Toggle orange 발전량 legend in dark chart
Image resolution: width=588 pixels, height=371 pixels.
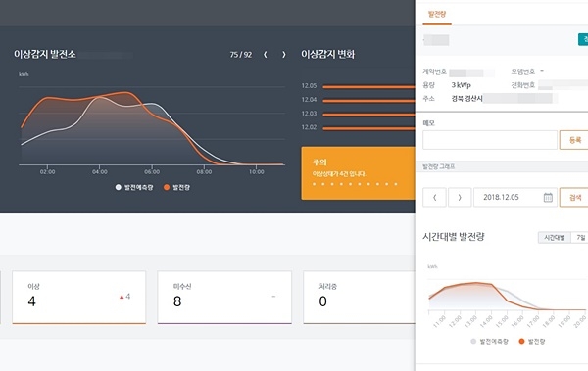(x=177, y=187)
